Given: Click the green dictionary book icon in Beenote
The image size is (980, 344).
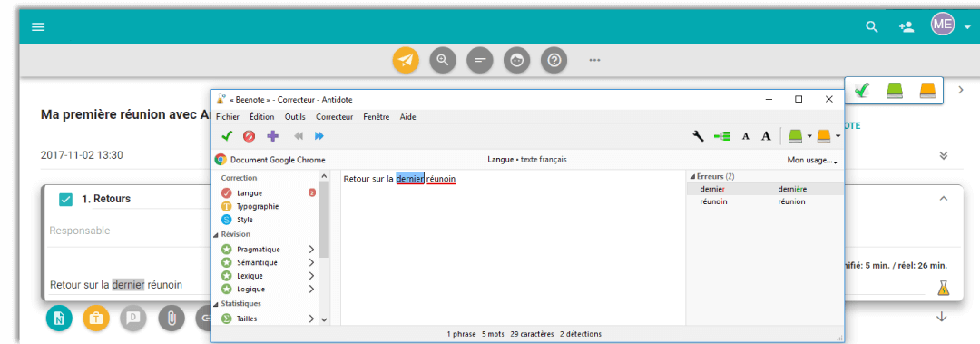Looking at the screenshot, I should [x=895, y=91].
